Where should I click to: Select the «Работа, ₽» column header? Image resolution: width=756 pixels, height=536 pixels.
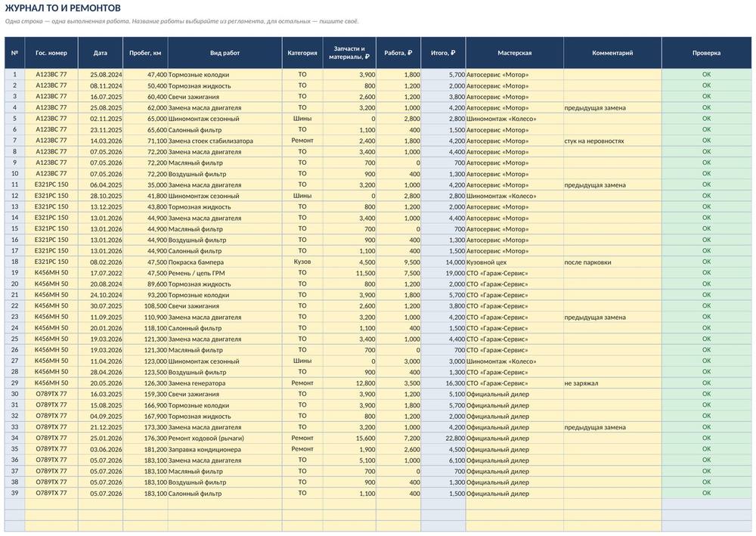point(398,53)
